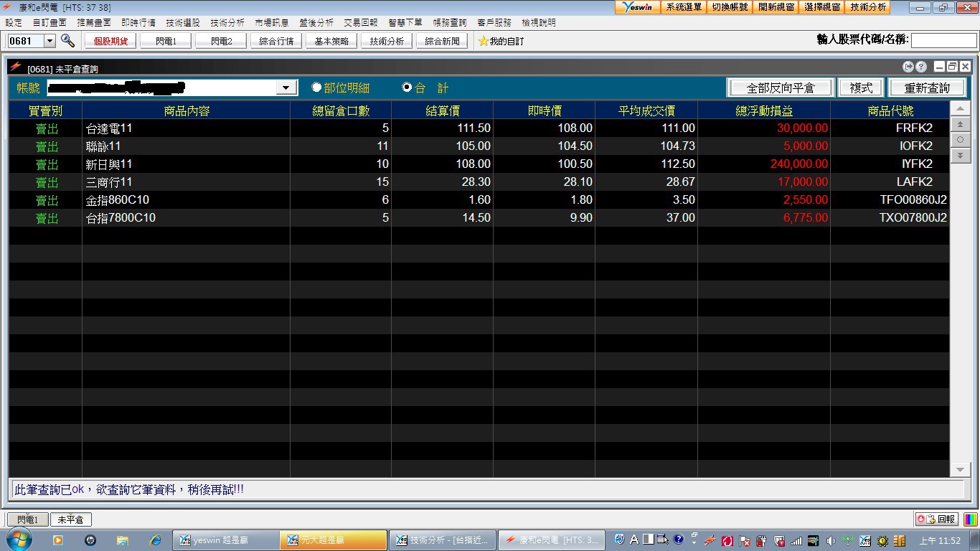This screenshot has height=551, width=980.
Task: Click 全部反向平倉 button
Action: pyautogui.click(x=781, y=88)
